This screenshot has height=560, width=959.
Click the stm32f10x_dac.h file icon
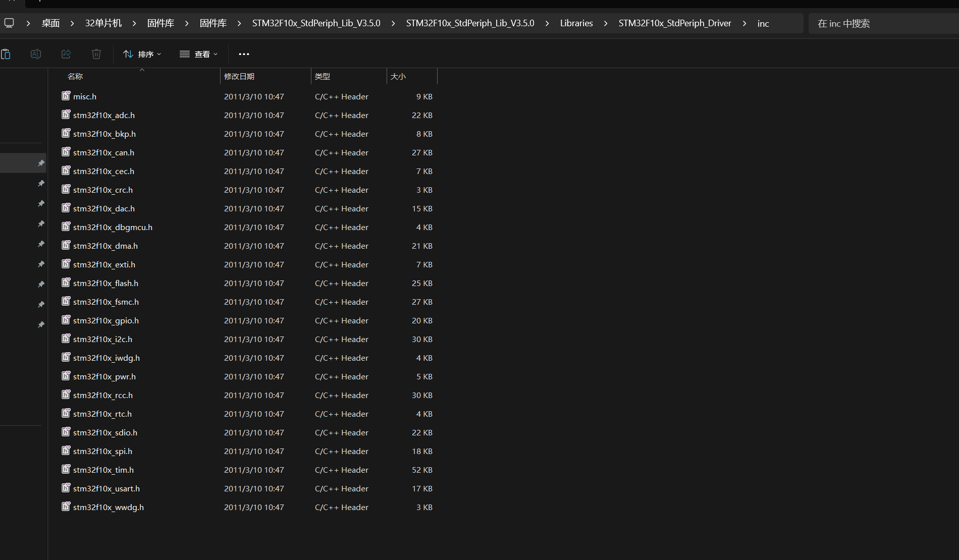click(x=66, y=208)
